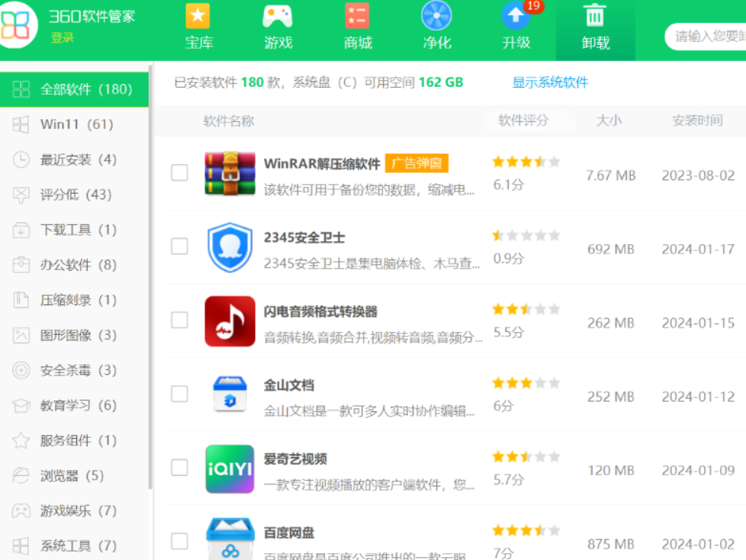The width and height of the screenshot is (746, 560).
Task: Click the clock icon beside 最近安装
Action: 21,159
